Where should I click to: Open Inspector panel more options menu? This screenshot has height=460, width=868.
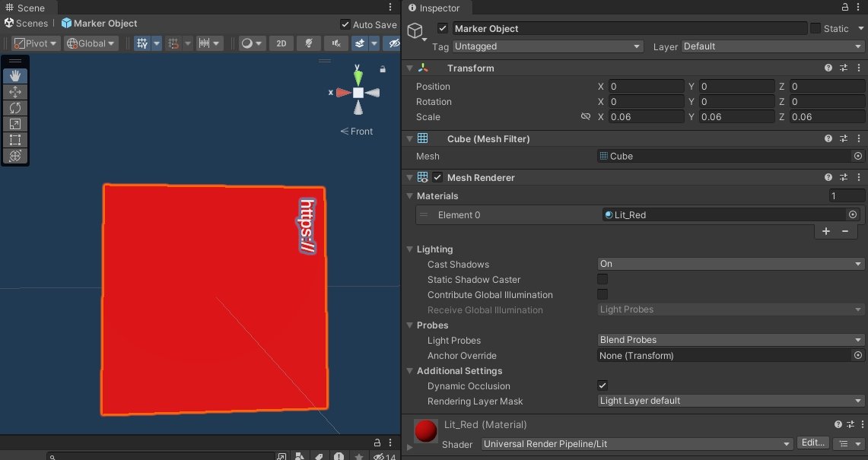859,7
